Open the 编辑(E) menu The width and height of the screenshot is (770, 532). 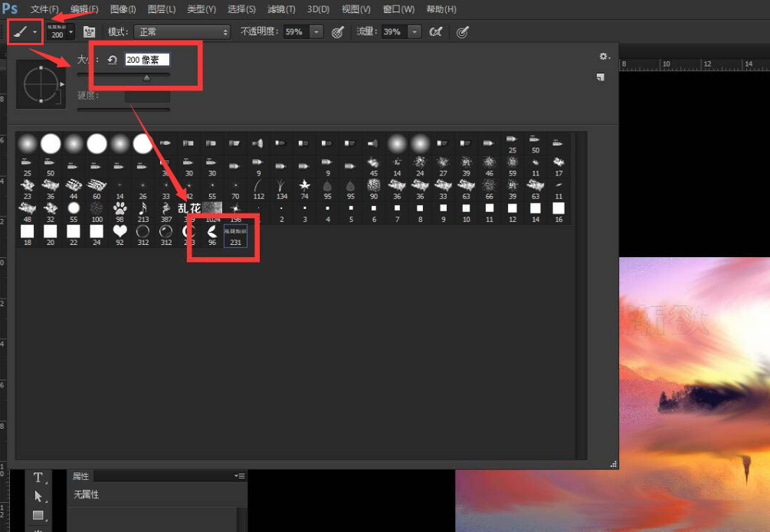tap(84, 9)
